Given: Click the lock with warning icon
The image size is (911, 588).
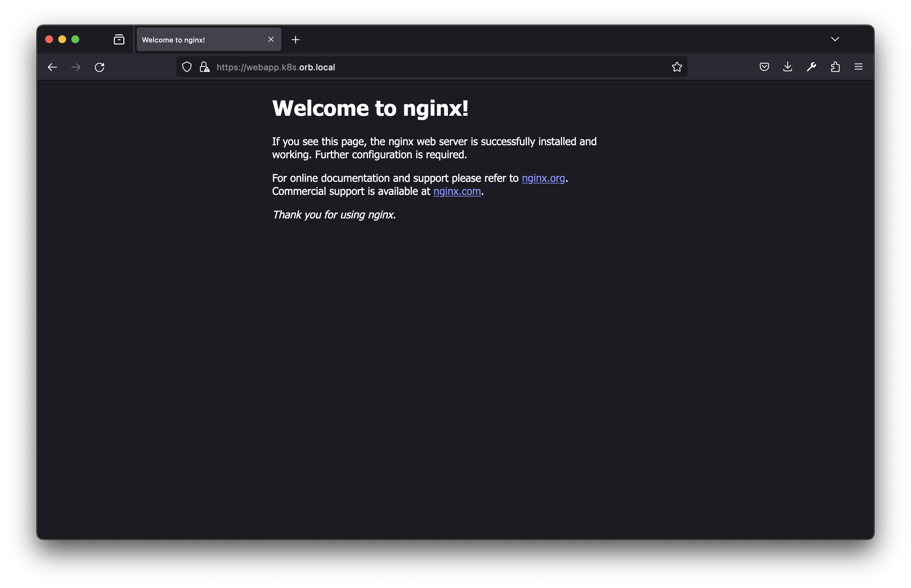Looking at the screenshot, I should pos(205,67).
